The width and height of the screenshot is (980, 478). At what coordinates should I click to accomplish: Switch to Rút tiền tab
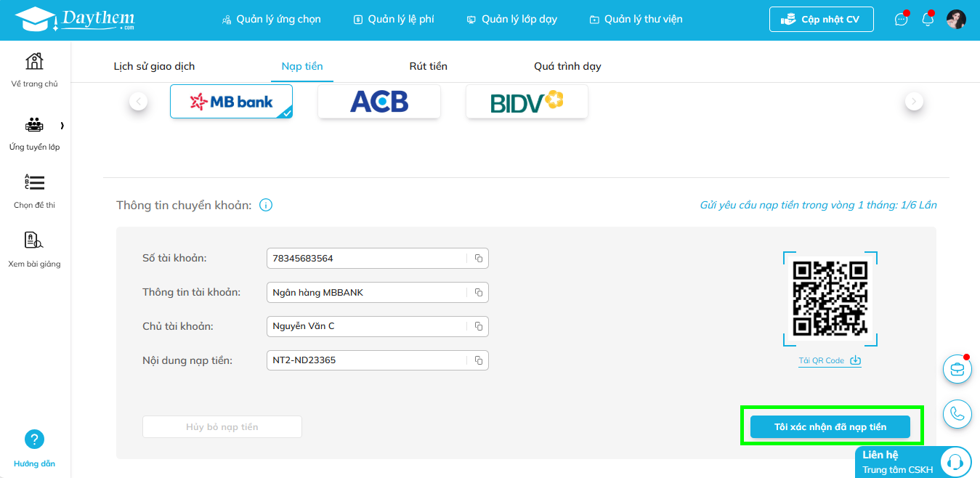429,66
